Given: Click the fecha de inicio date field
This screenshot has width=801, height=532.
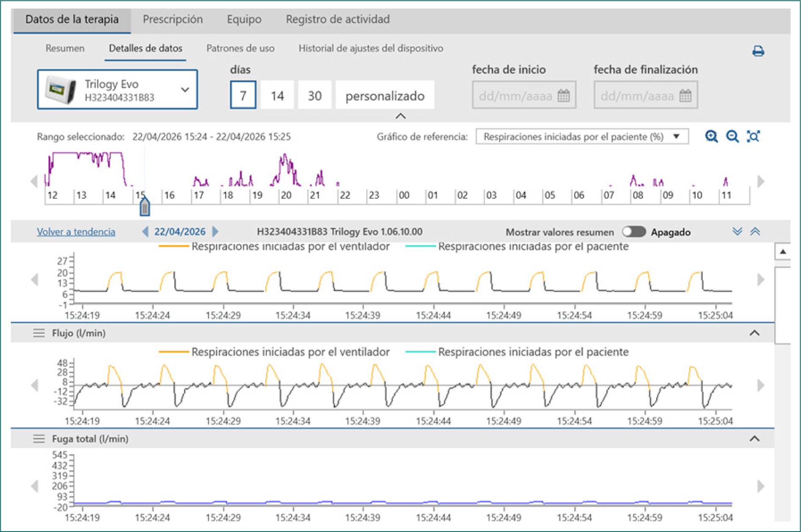Looking at the screenshot, I should pos(524,95).
